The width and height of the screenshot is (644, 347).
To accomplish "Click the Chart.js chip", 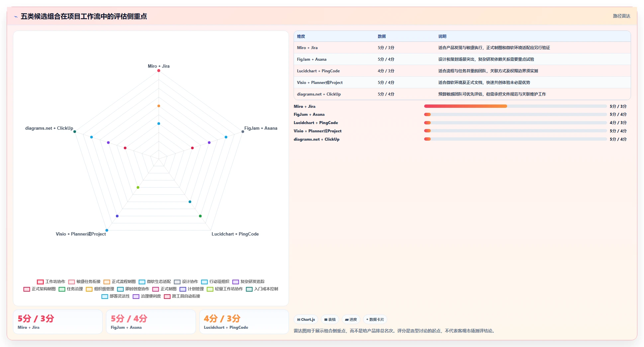I will pyautogui.click(x=306, y=320).
